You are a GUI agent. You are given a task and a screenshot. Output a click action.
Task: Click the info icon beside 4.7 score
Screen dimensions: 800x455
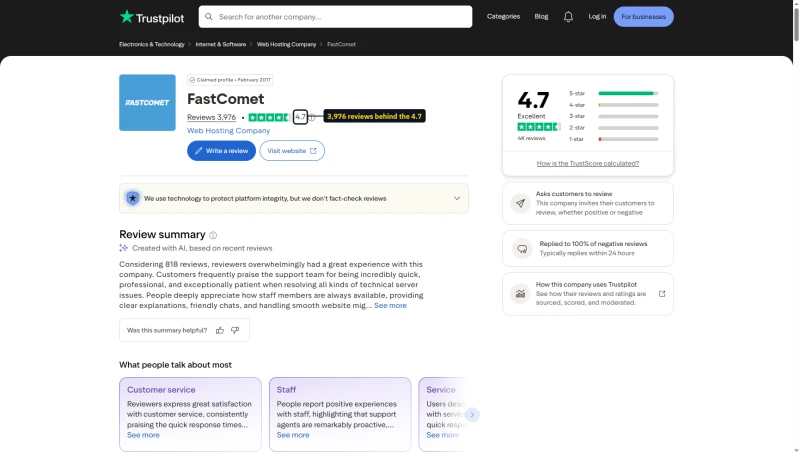(x=312, y=117)
